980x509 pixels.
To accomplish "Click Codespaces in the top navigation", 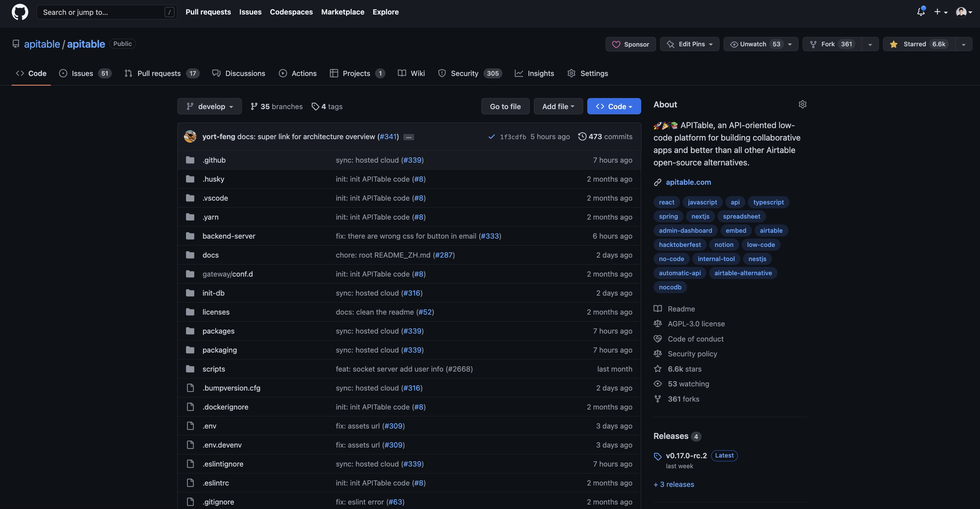I will (x=291, y=12).
